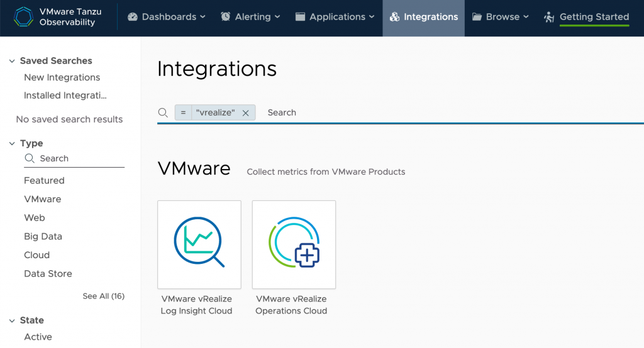Click the Type filter search magnifier icon
644x348 pixels.
tap(30, 158)
